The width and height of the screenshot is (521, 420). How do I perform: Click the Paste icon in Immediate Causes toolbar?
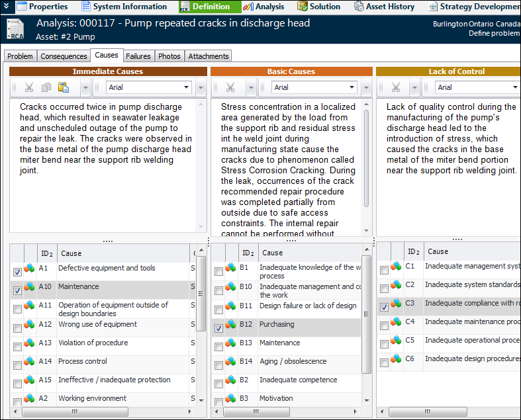[x=64, y=87]
